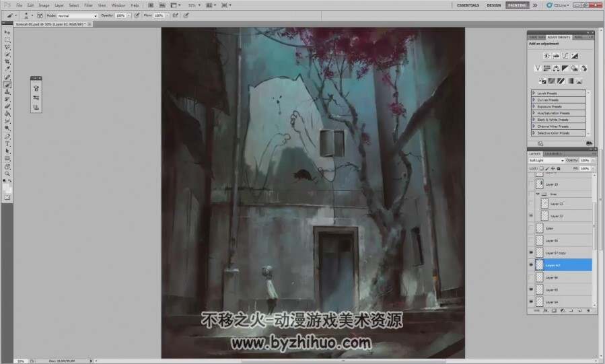Hide Layer 64 with its eye icon
605x364 pixels.
tap(531, 302)
